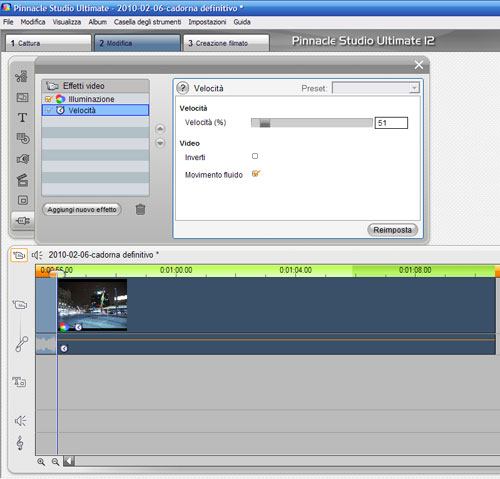Image resolution: width=500 pixels, height=479 pixels.
Task: Click the zoom out magnifier on timeline
Action: pos(55,462)
